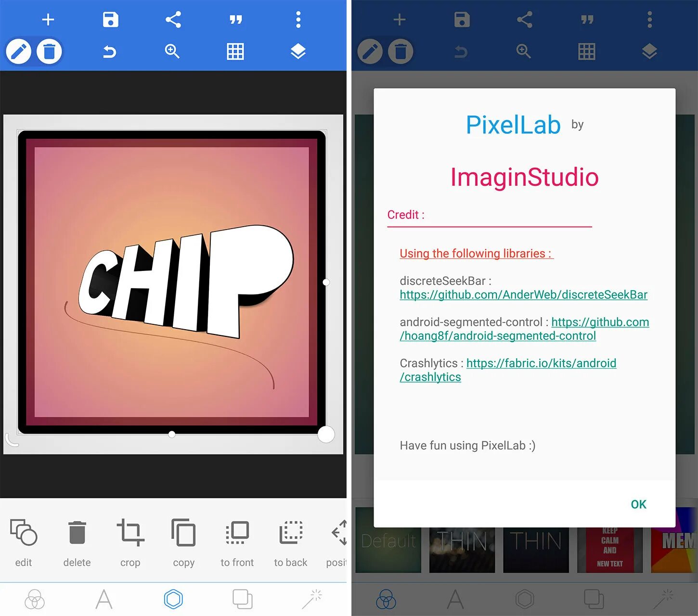Viewport: 698px width, 616px height.
Task: Tap the CHIP 3D text on canvas
Action: click(x=185, y=281)
